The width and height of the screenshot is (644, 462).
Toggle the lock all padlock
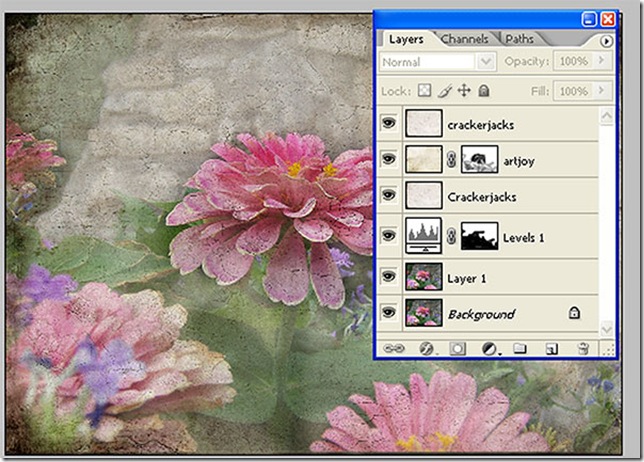click(x=484, y=91)
